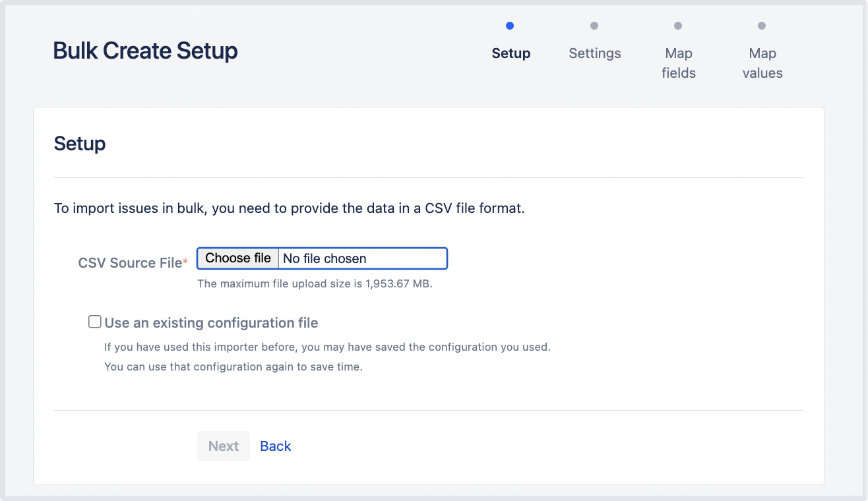
Task: Click the gray dot above Map fields
Action: click(678, 26)
